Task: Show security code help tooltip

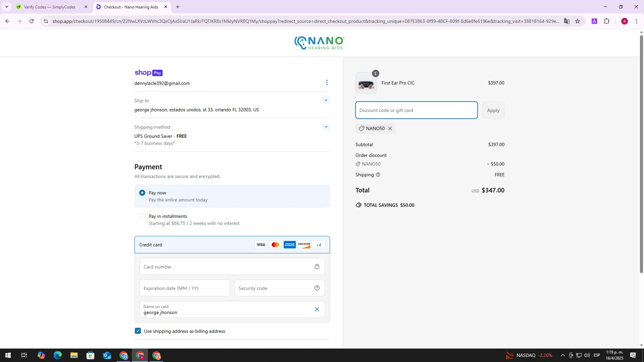Action: click(317, 288)
